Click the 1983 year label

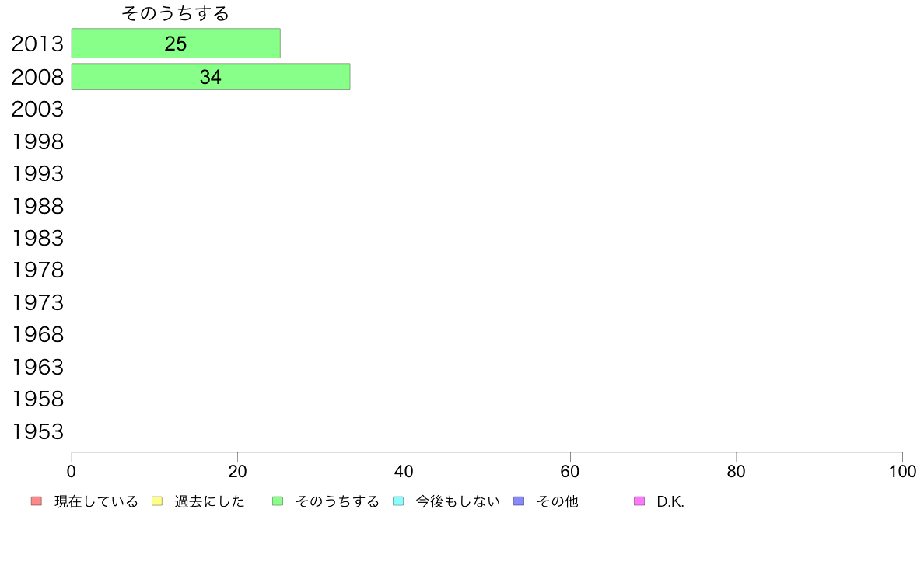pos(37,238)
